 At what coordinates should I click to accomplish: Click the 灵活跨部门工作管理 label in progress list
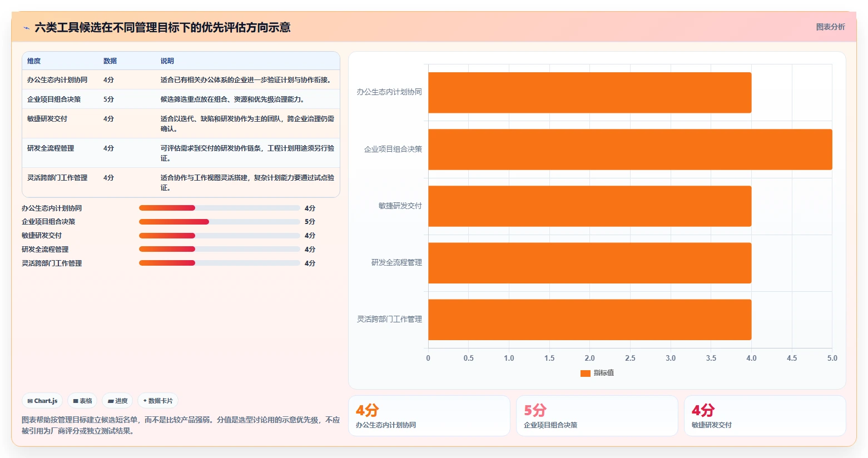pos(52,263)
